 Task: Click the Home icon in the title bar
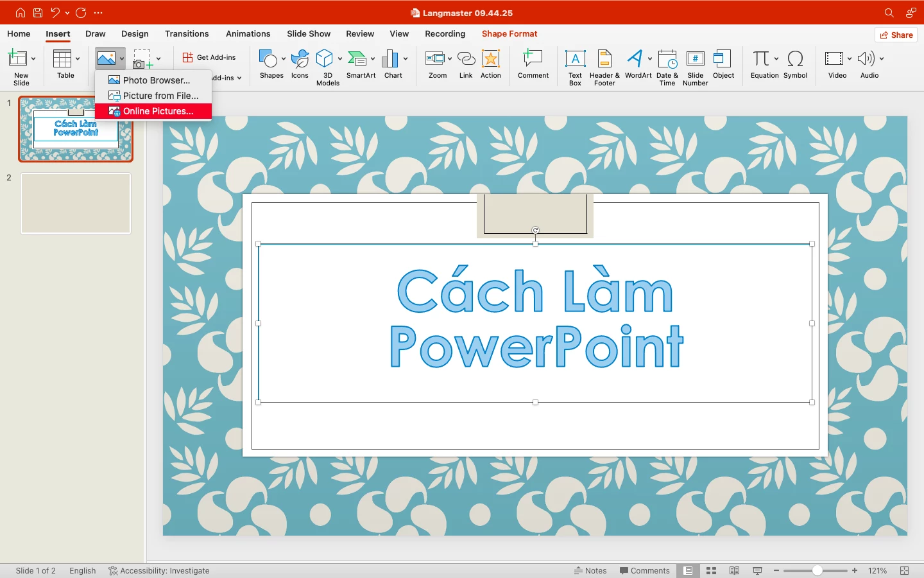click(x=21, y=13)
